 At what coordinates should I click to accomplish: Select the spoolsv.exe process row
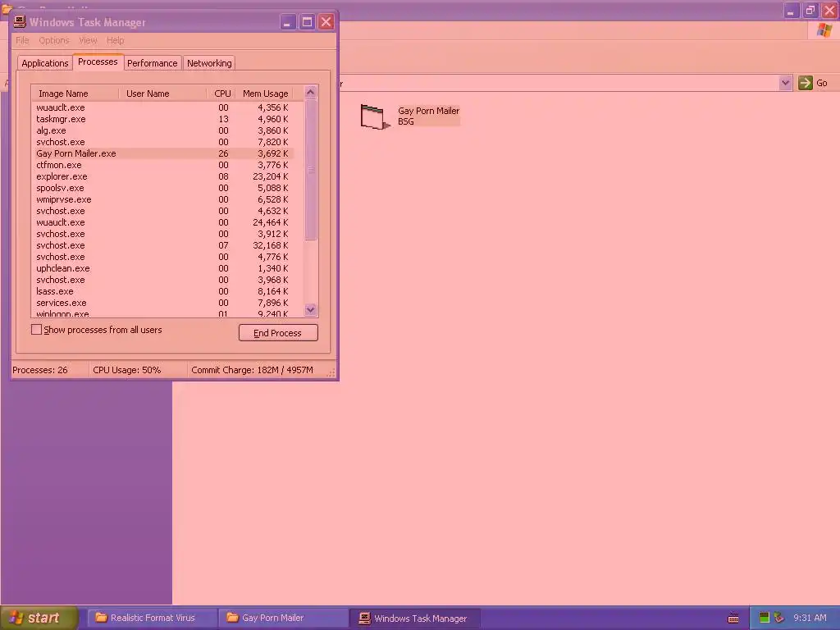coord(163,188)
